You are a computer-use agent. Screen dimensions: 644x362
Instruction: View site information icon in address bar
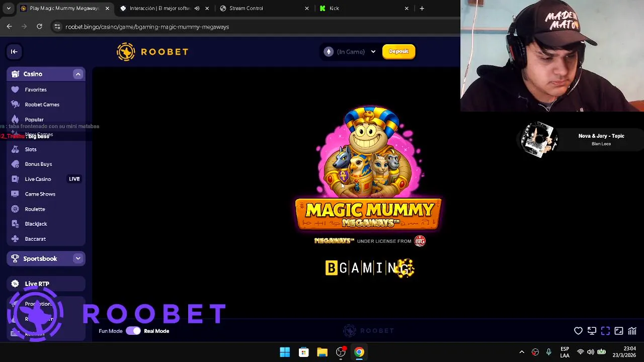coord(57,27)
